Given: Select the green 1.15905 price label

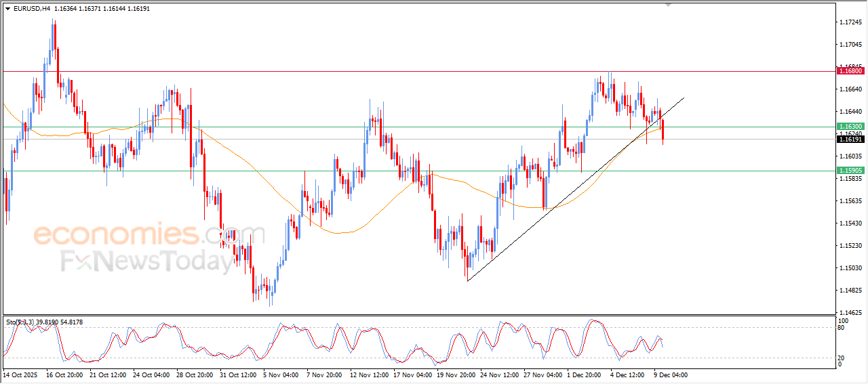Looking at the screenshot, I should click(850, 171).
